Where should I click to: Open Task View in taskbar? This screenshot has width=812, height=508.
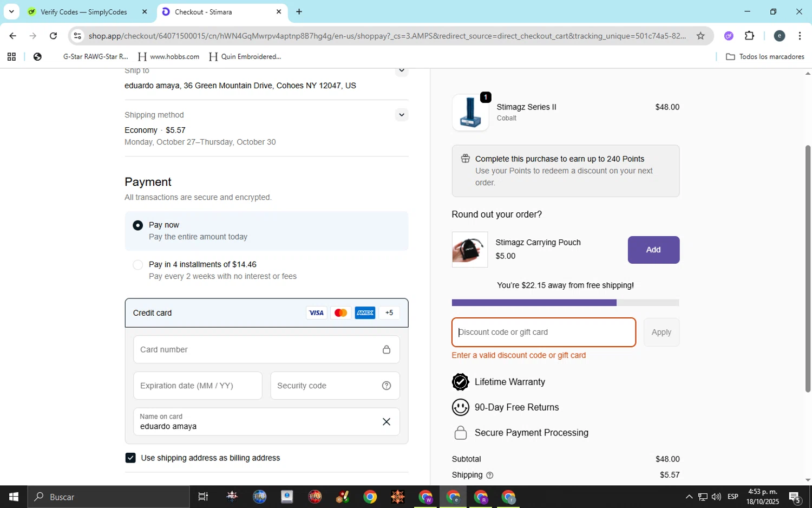tap(203, 497)
